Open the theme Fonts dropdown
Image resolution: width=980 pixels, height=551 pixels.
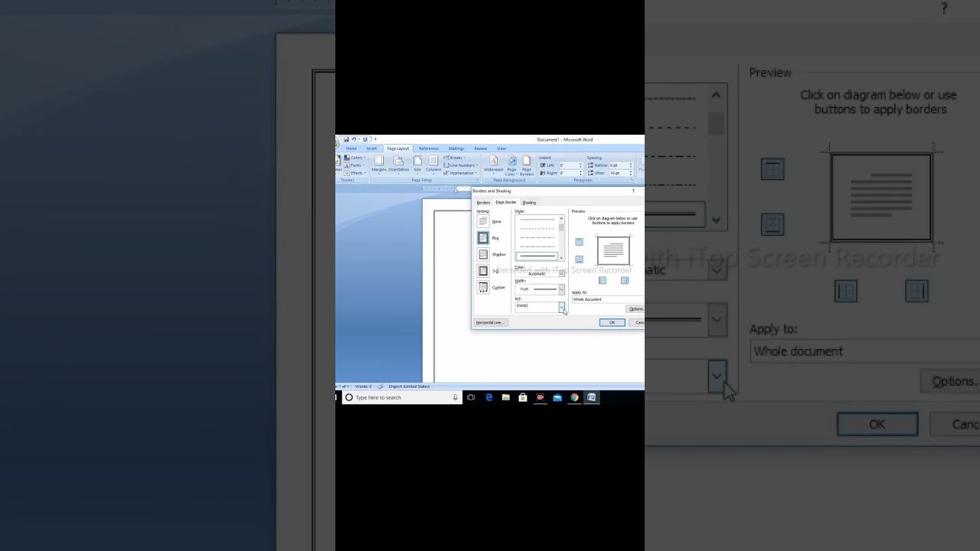pyautogui.click(x=354, y=165)
